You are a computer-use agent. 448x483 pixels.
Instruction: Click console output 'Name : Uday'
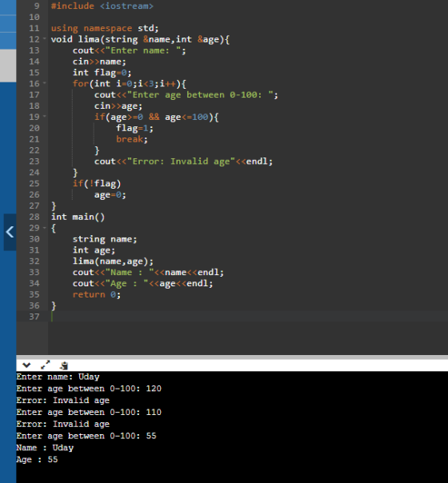[x=45, y=448]
